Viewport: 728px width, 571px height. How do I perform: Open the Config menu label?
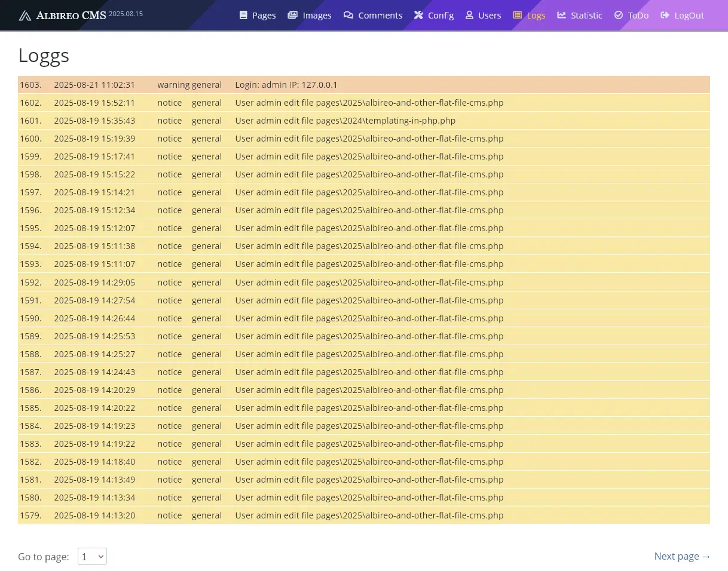point(441,16)
